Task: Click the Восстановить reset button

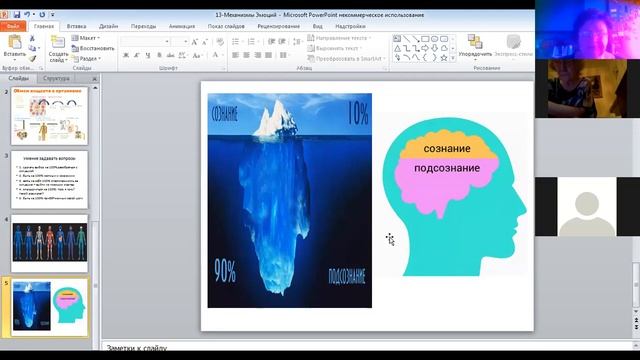Action: click(93, 48)
